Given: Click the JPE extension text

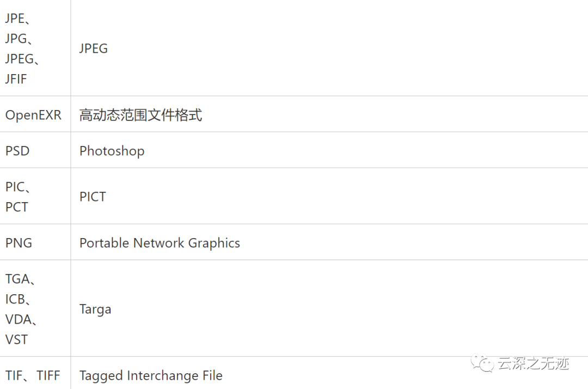Looking at the screenshot, I should 15,19.
